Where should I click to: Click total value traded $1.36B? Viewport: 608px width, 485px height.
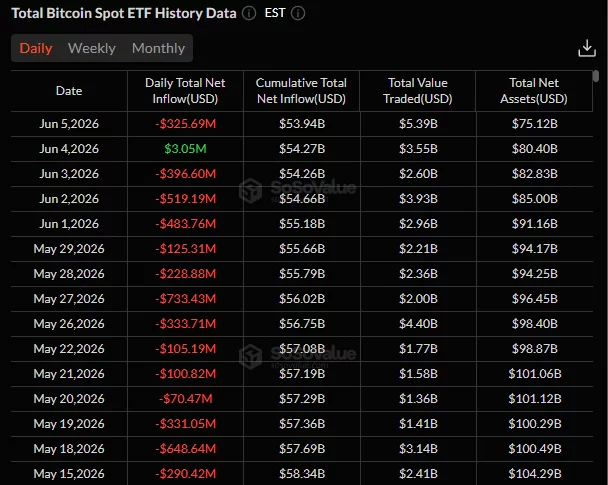418,399
